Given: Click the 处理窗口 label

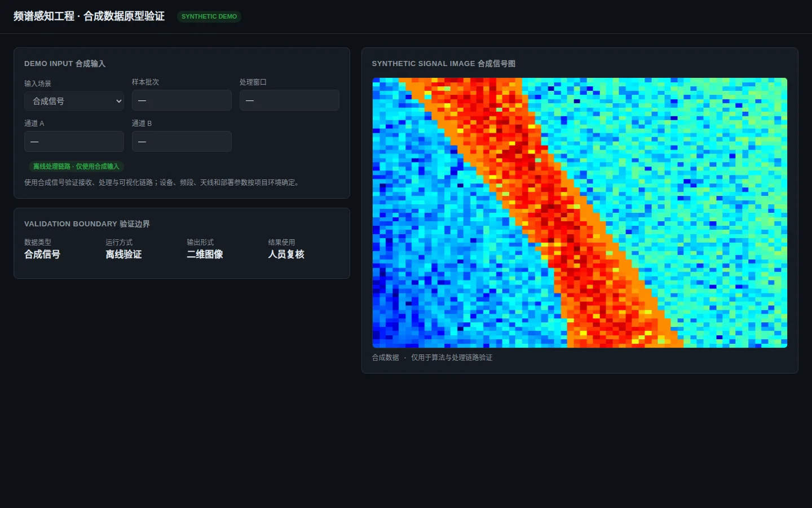Looking at the screenshot, I should [253, 82].
